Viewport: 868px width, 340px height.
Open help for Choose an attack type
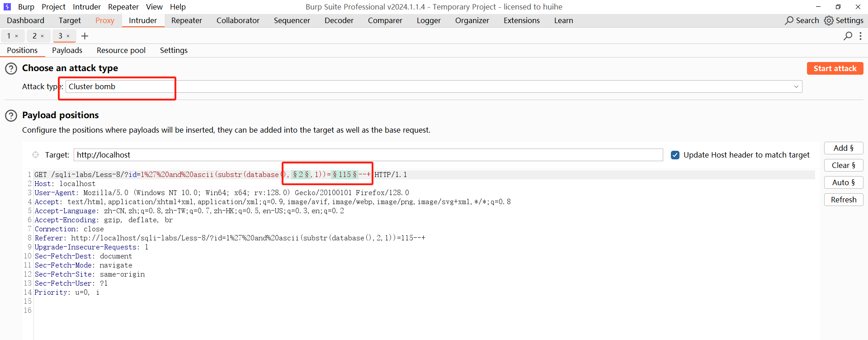click(x=11, y=69)
